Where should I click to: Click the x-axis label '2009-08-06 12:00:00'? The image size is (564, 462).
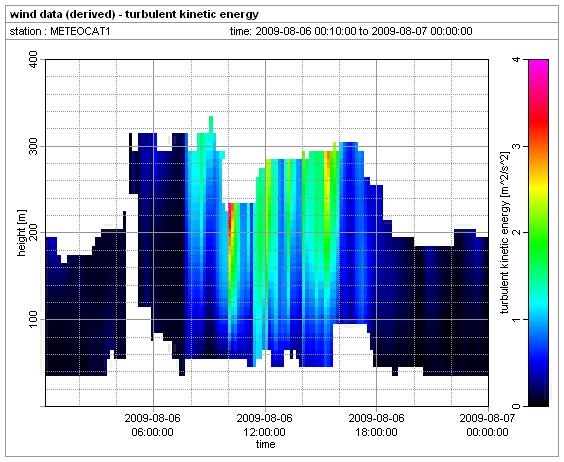(x=265, y=425)
